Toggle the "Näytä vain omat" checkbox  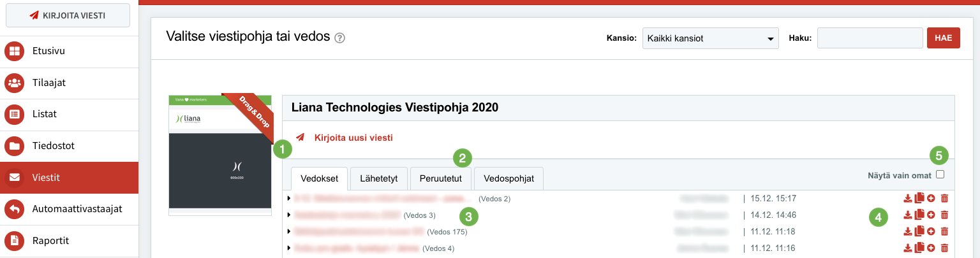(x=940, y=175)
